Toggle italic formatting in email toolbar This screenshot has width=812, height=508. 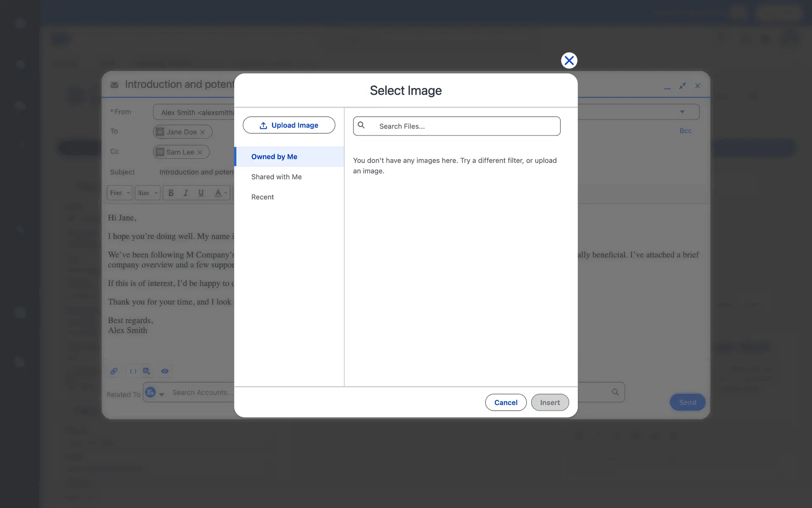coord(186,193)
